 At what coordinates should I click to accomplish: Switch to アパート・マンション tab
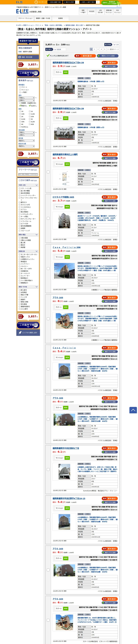click(25, 18)
